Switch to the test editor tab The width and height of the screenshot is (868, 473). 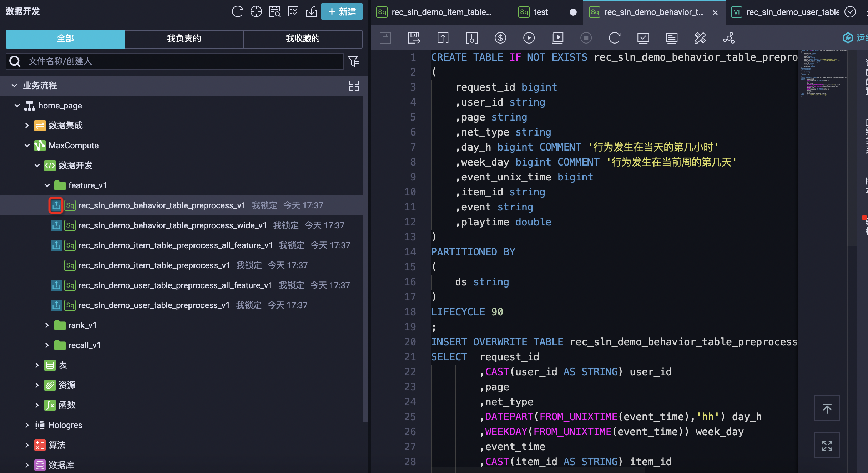[540, 12]
